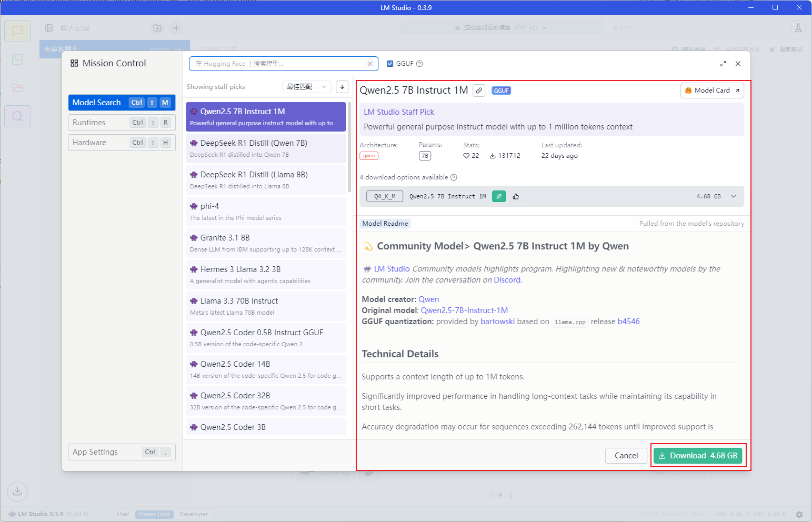
Task: Open Qwen2.5-7B-Instruct-1M original model link
Action: click(464, 310)
